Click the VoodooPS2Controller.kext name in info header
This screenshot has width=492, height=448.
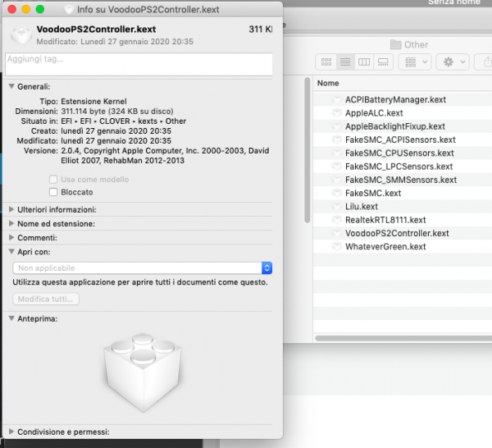(x=96, y=30)
